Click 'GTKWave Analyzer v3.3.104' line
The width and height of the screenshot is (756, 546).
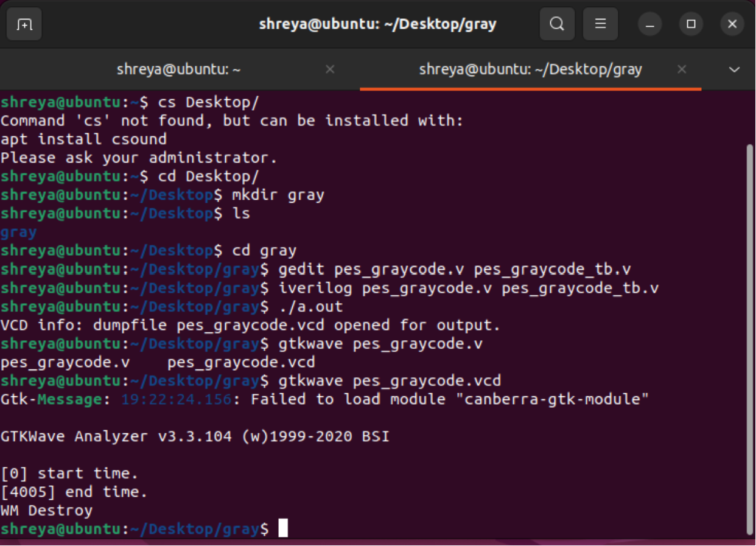coord(195,436)
